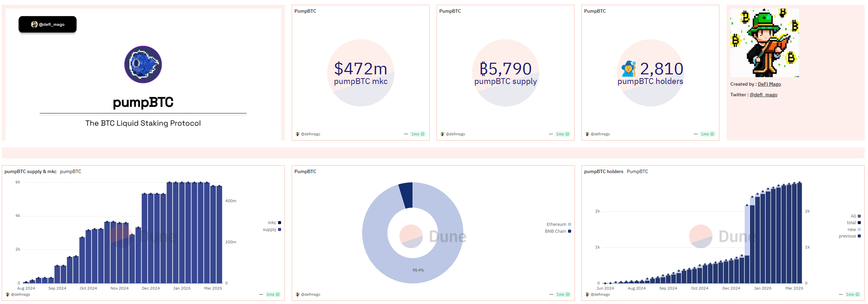Click @defimago author icon on pie chart card
Image resolution: width=868 pixels, height=304 pixels.
point(298,294)
